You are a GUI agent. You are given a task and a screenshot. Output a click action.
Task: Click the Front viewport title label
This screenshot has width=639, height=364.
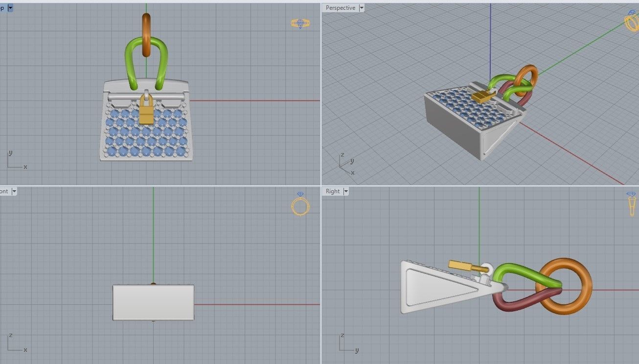click(4, 191)
